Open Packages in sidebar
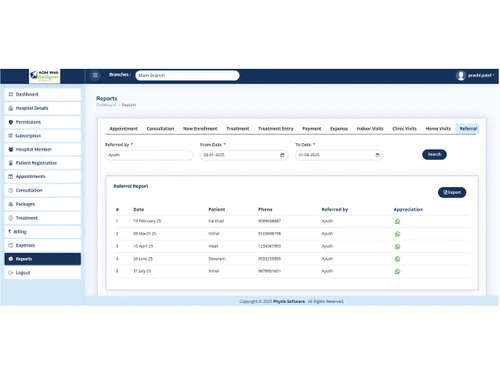The image size is (500, 375). (43, 204)
